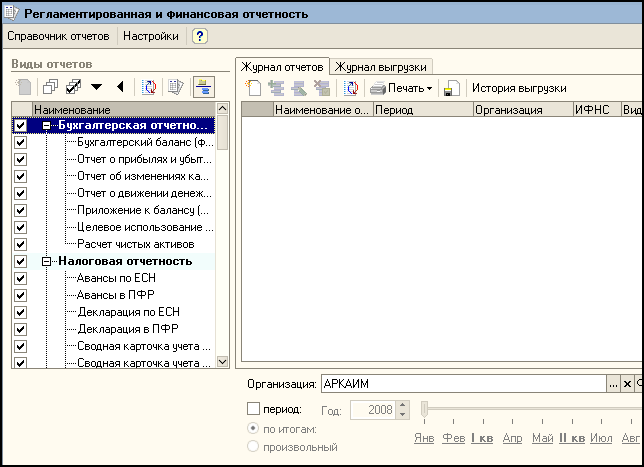Screen dimensions: 644x467
Task: Click the tree scrollbar up arrow
Action: [x=222, y=108]
